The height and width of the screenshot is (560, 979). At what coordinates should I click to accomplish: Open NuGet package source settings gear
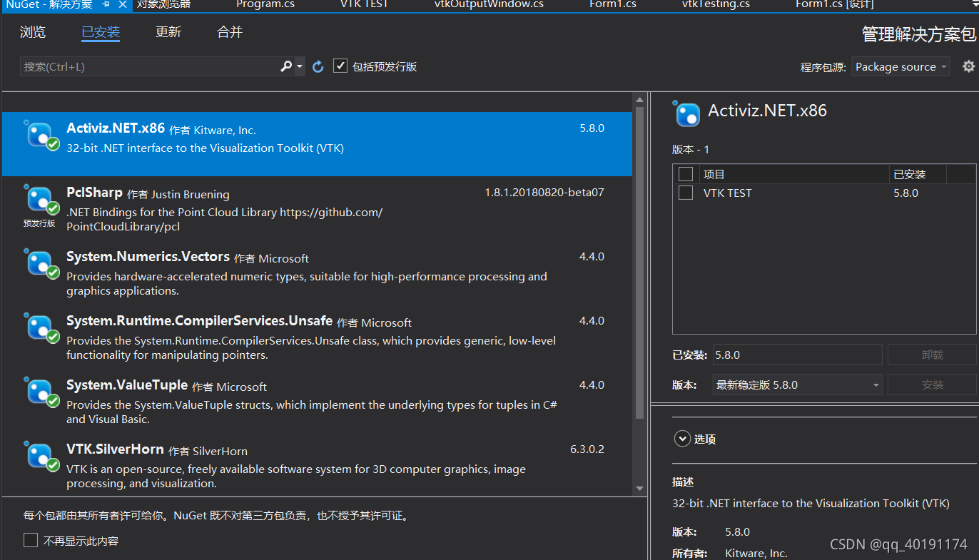point(968,66)
